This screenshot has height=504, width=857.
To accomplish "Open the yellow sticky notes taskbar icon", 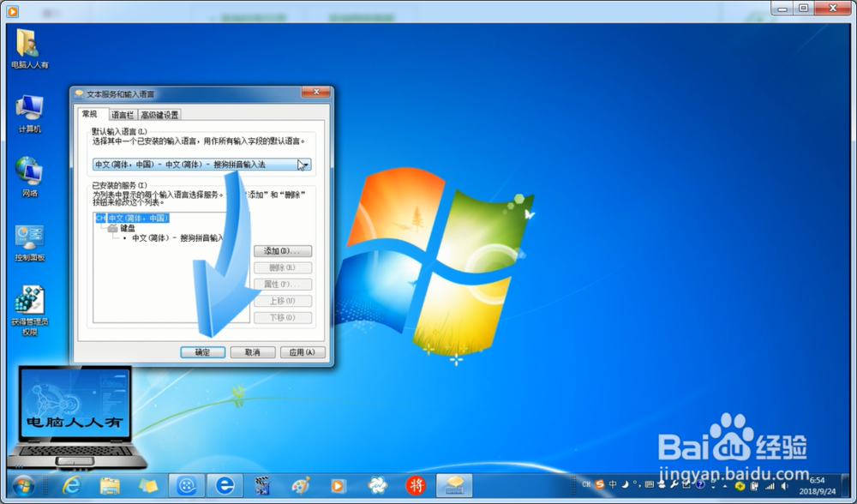I will click(x=148, y=485).
